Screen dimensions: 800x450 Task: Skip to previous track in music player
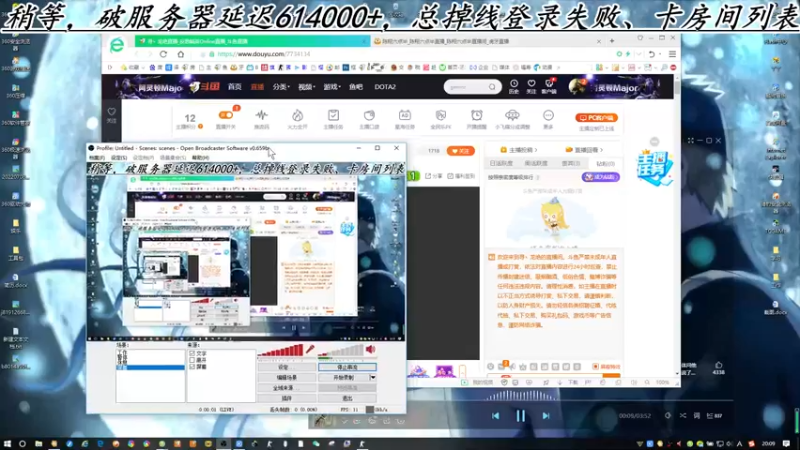495,416
